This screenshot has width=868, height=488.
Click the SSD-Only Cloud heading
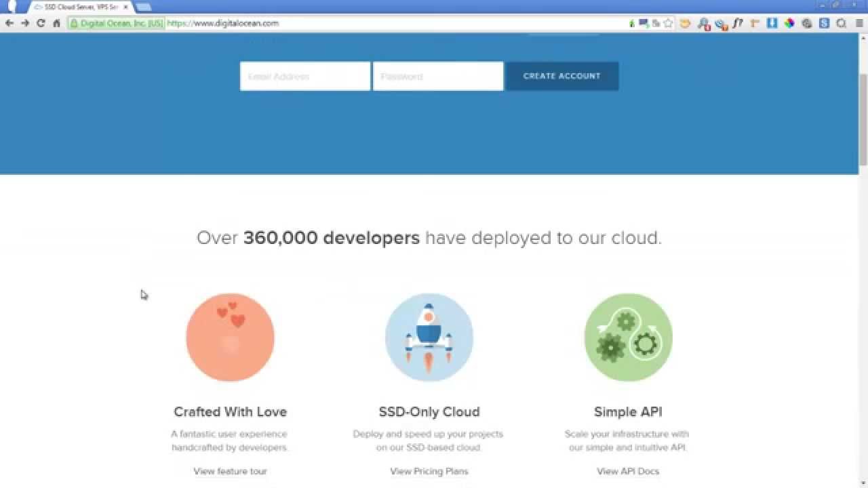429,411
